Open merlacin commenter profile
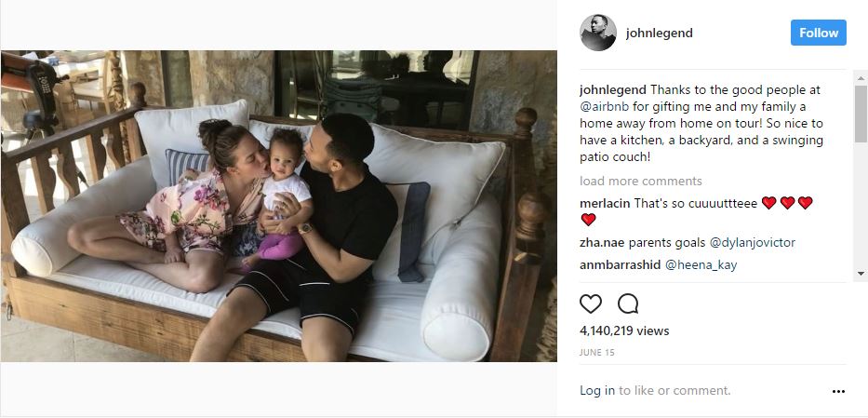Viewport: 868px width, 418px height. coord(605,203)
